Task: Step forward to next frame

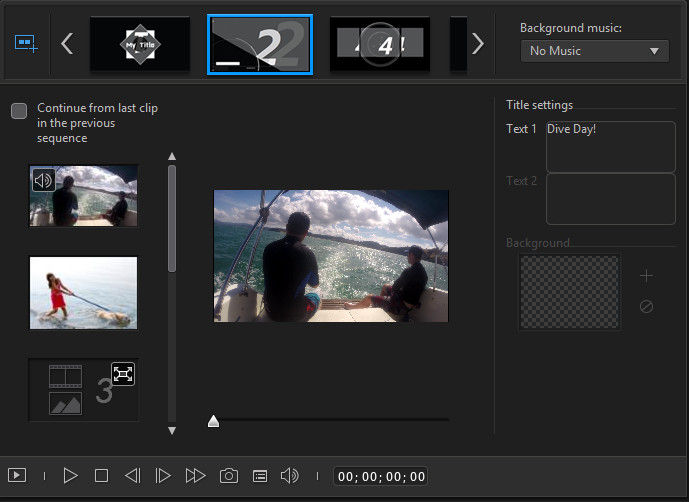Action: [163, 476]
